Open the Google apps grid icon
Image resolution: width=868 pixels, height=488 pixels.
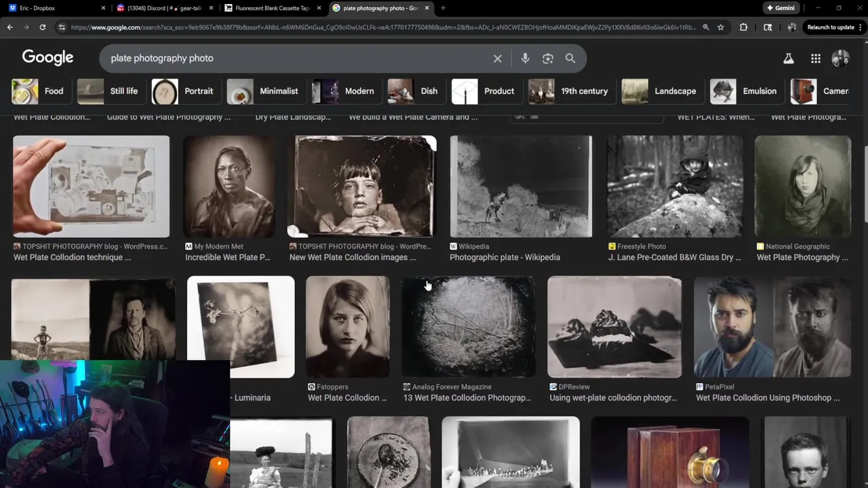[816, 59]
